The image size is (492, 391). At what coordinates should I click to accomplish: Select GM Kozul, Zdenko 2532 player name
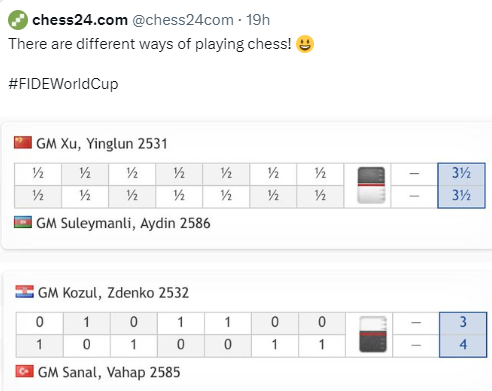(113, 293)
